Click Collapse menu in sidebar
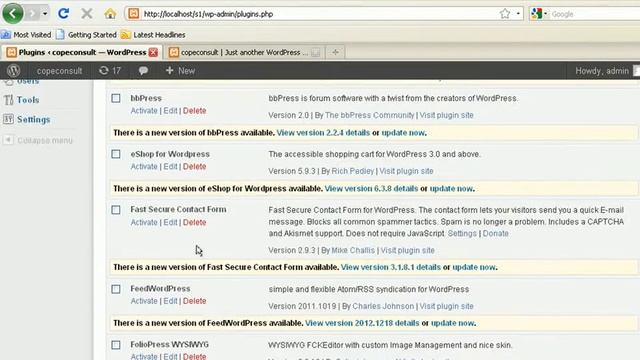The width and height of the screenshot is (640, 360). pyautogui.click(x=39, y=140)
